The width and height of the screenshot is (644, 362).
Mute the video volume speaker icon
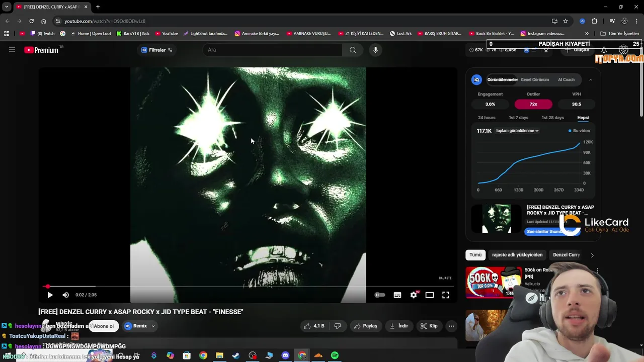point(65,295)
